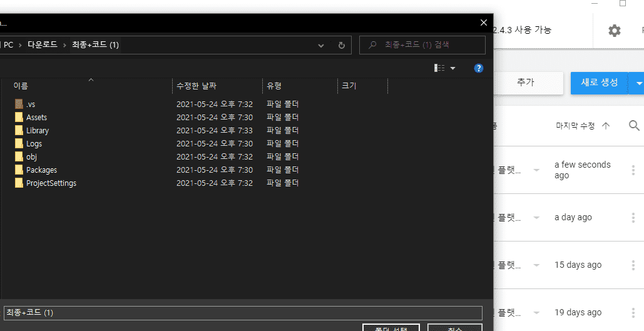Open more options for 'a few seconds ago' project
The width and height of the screenshot is (644, 331).
pos(633,170)
